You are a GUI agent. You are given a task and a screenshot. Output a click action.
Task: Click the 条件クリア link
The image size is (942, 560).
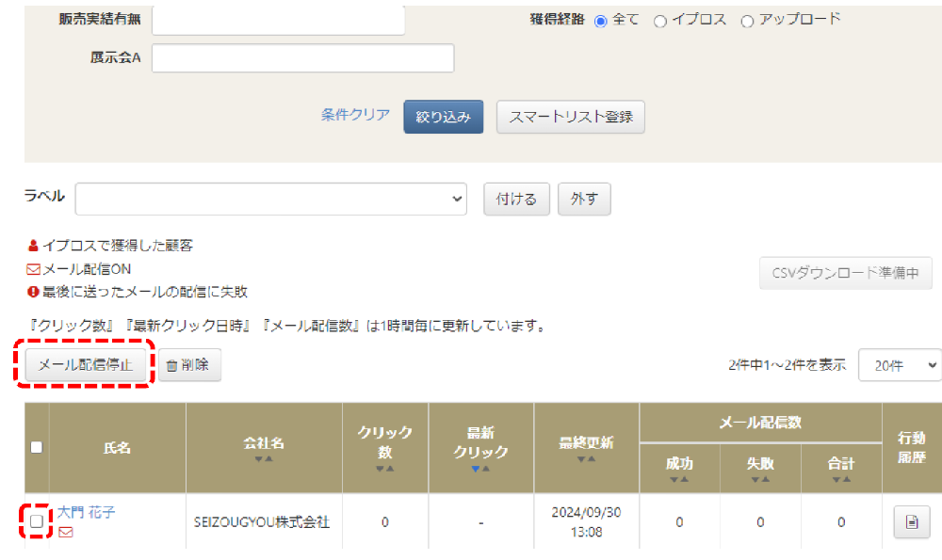(x=355, y=115)
